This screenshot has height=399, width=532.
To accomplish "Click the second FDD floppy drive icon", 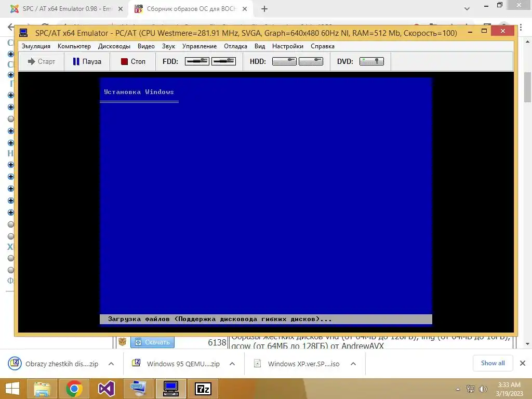I will 223,61.
